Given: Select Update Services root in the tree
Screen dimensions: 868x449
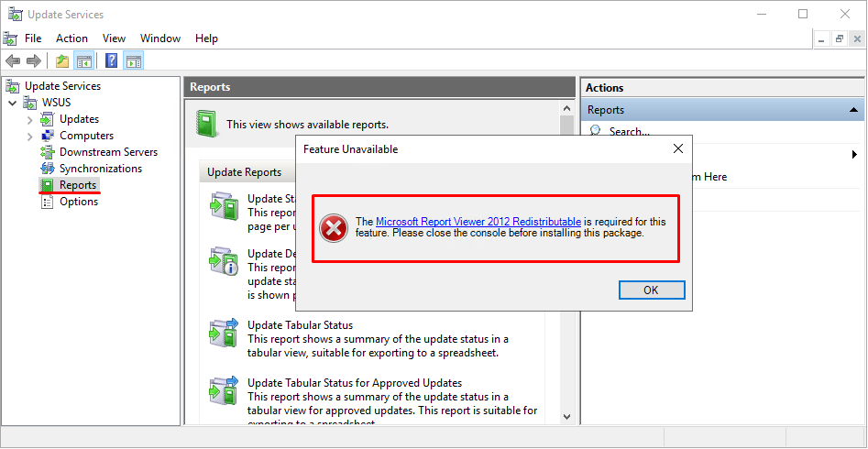Looking at the screenshot, I should (63, 86).
